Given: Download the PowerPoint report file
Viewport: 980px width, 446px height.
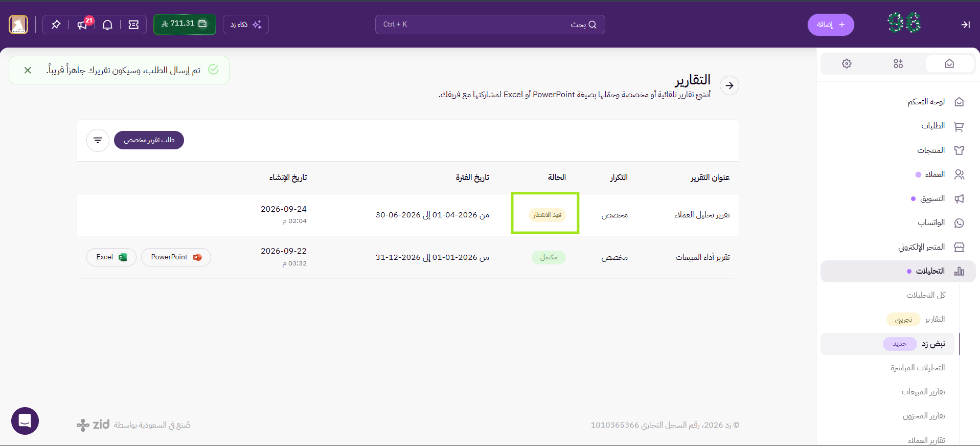Looking at the screenshot, I should click(x=176, y=257).
